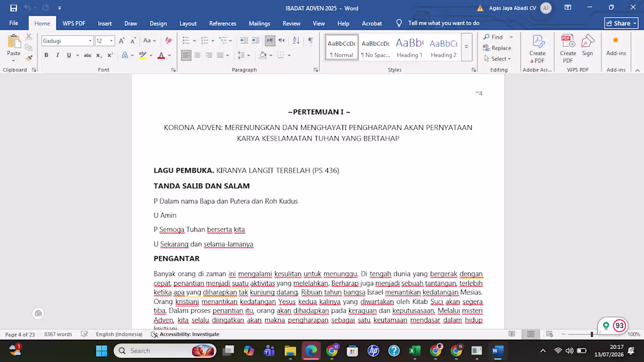Screen dimensions: 644x362
Task: Open the Ribbon Display Options icon
Action: 568,8
